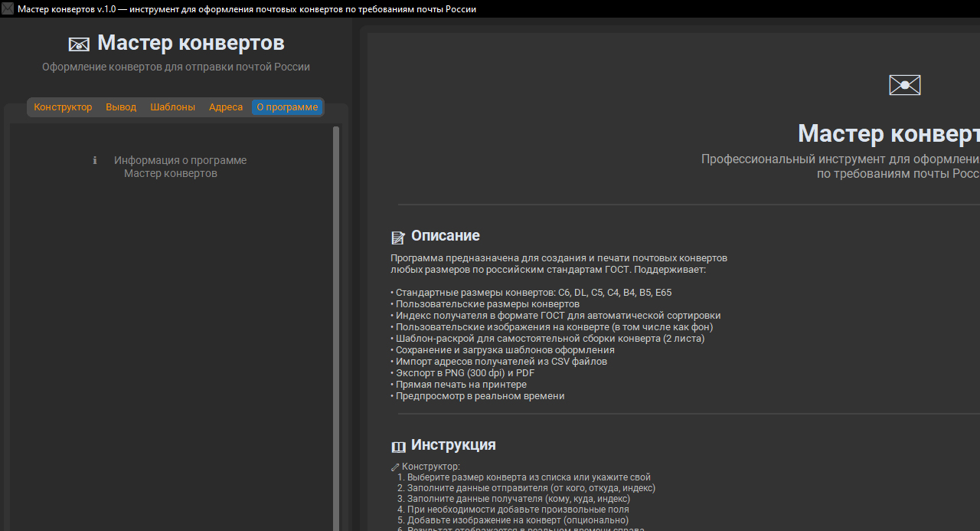Click the envelope logo beside the left panel heading
Image resolution: width=980 pixels, height=531 pixels.
[x=79, y=44]
